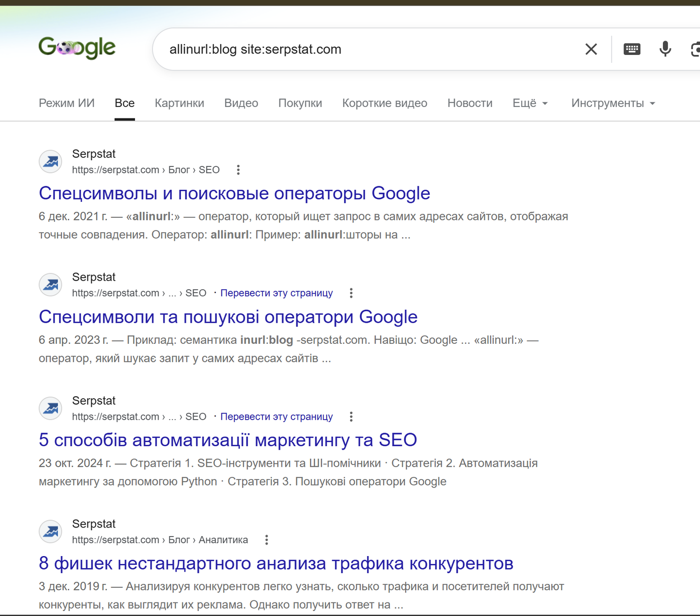Open the Короткие видео tab
The width and height of the screenshot is (700, 616).
(384, 103)
